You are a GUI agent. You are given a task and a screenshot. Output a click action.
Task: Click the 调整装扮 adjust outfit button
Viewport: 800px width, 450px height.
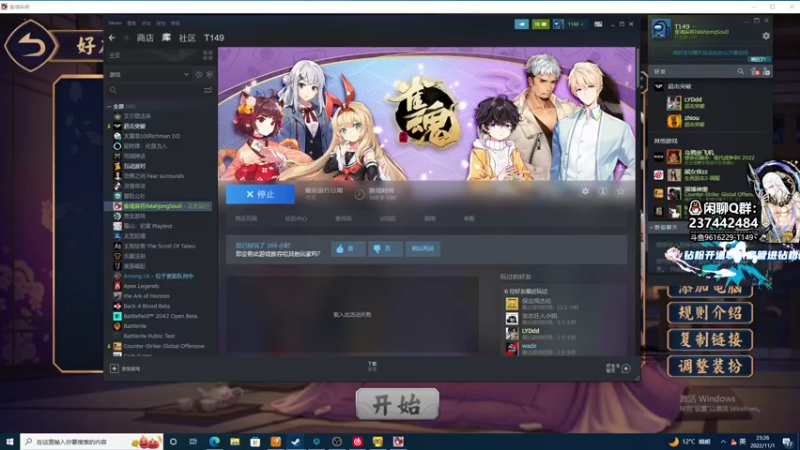tap(710, 366)
